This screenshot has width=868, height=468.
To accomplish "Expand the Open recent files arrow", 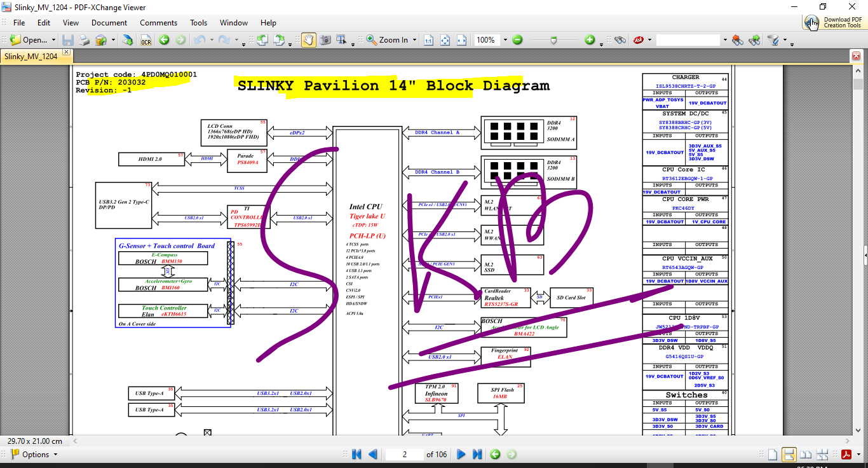I will coord(53,40).
